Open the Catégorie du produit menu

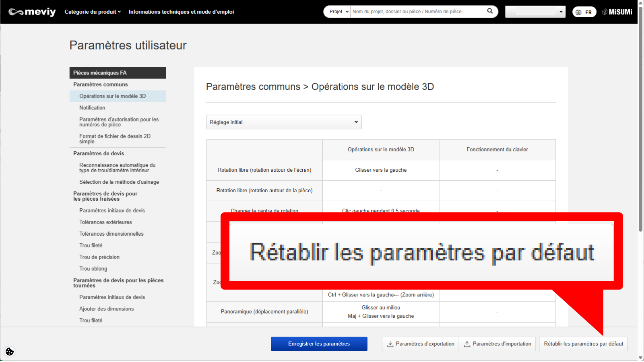93,12
